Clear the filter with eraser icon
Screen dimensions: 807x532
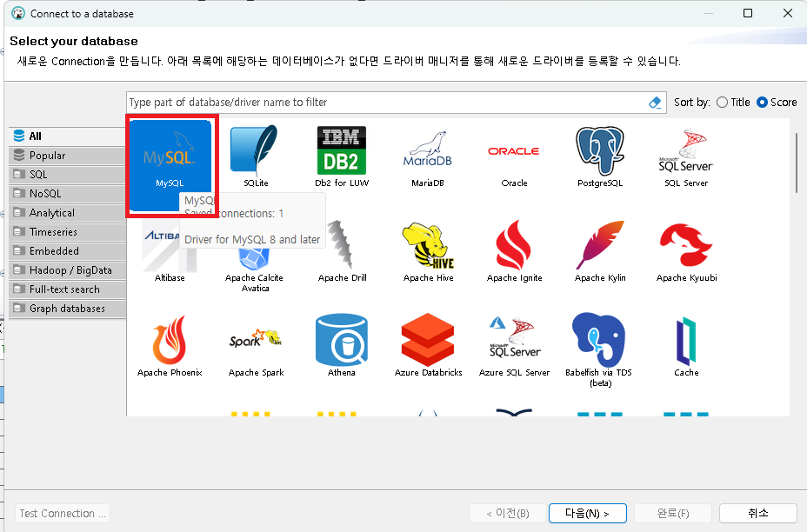(655, 103)
